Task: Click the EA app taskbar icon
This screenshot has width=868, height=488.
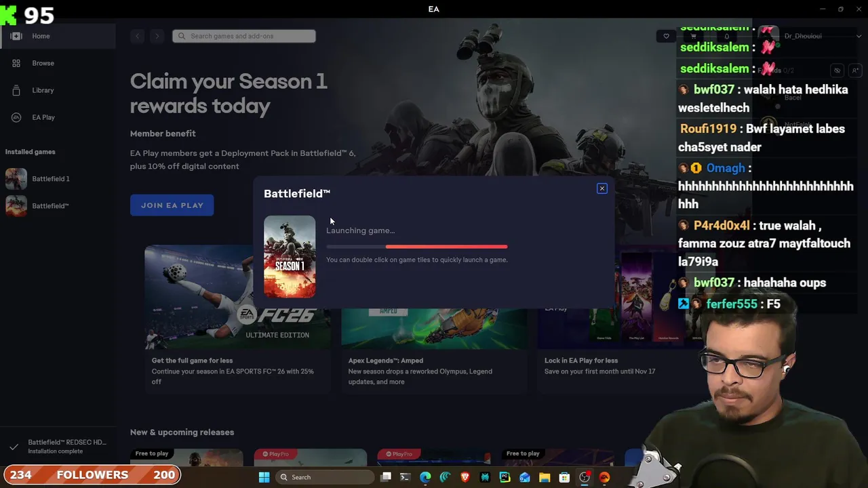Action: tap(604, 477)
